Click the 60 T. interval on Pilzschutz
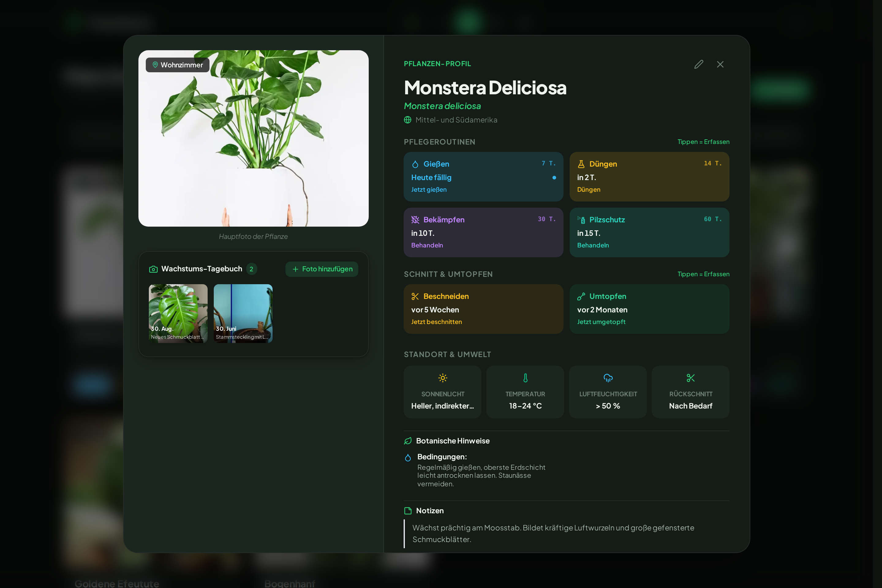Image resolution: width=882 pixels, height=588 pixels. pos(713,219)
